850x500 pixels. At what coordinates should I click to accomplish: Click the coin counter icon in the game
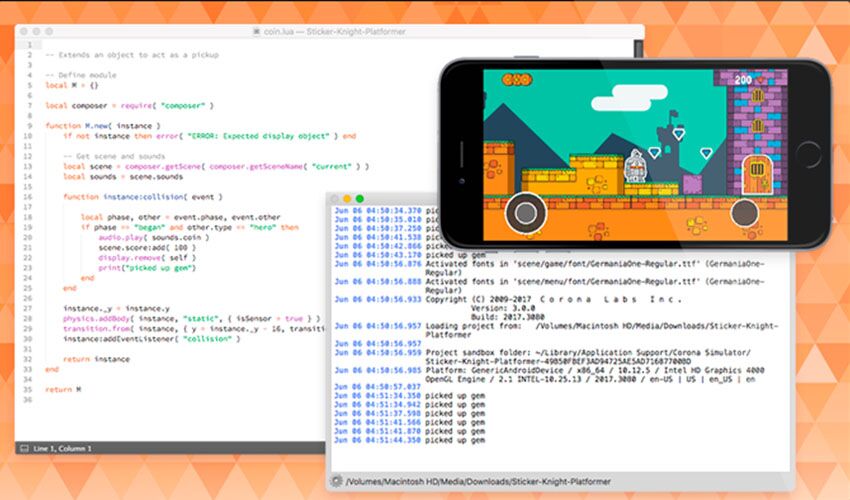(517, 80)
